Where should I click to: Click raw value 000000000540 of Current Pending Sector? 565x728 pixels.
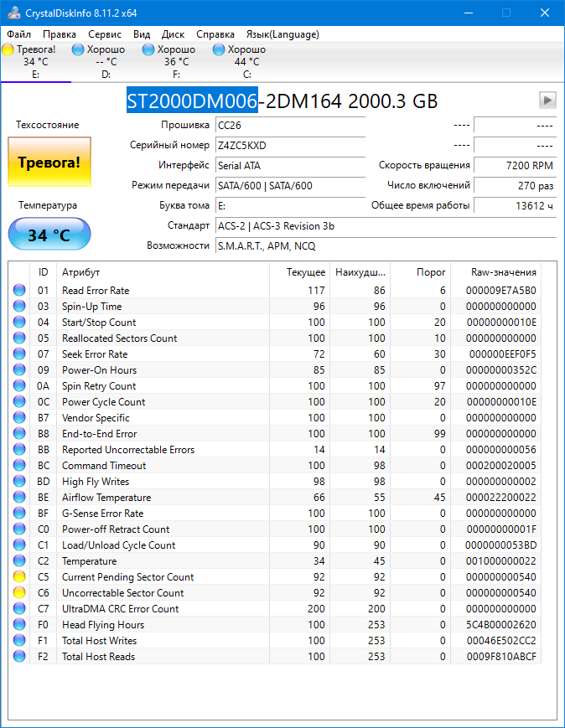501,576
